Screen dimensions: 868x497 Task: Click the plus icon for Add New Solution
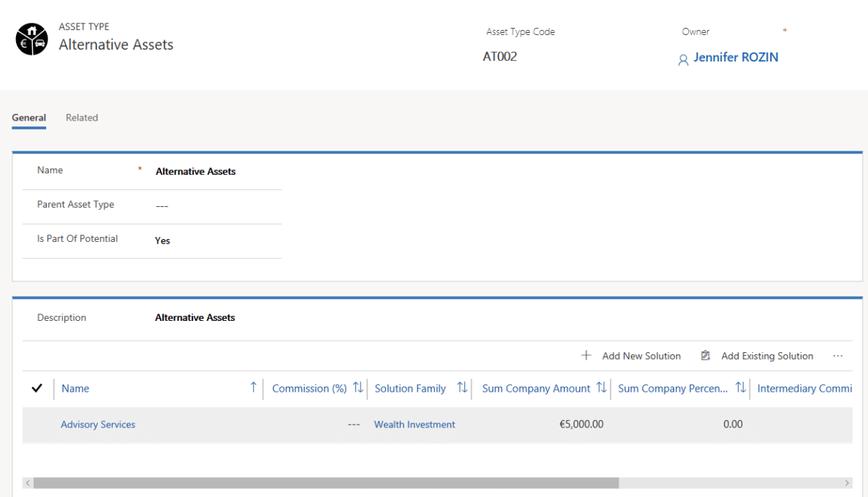pos(586,355)
